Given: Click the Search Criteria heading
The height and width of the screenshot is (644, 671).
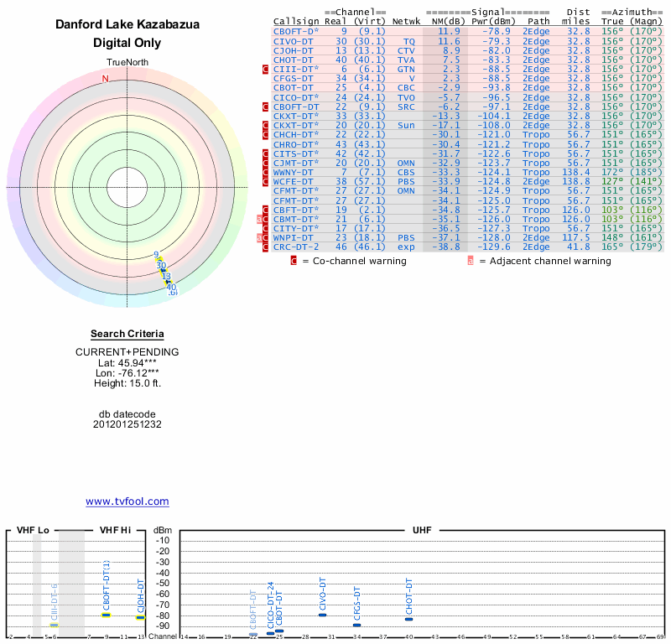Looking at the screenshot, I should (x=127, y=334).
